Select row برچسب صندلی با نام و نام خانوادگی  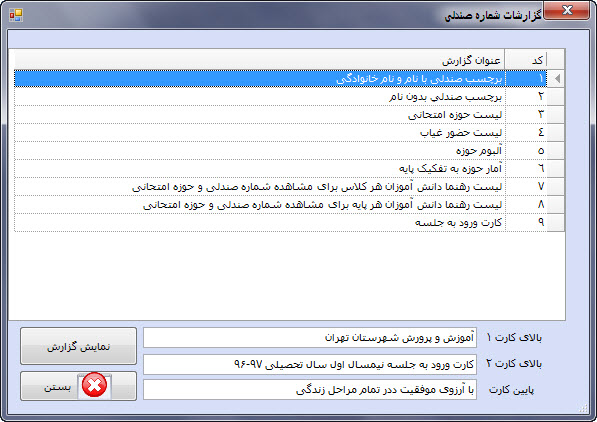click(281, 78)
